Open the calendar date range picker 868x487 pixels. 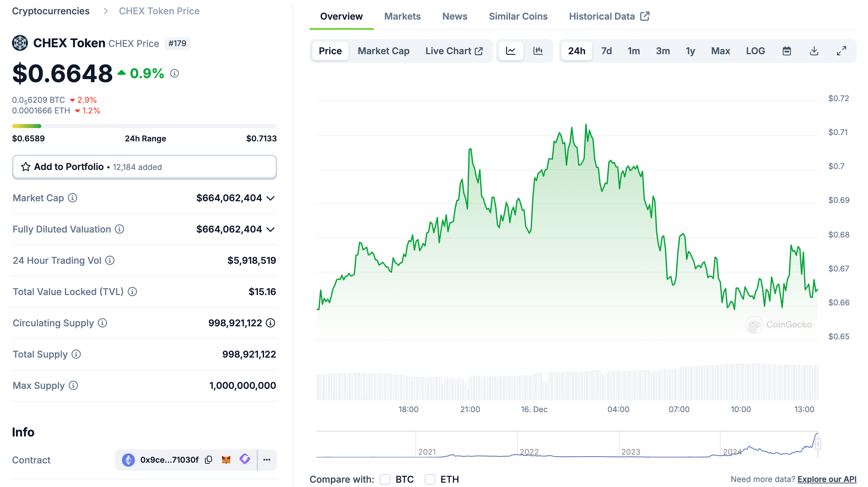pyautogui.click(x=787, y=51)
